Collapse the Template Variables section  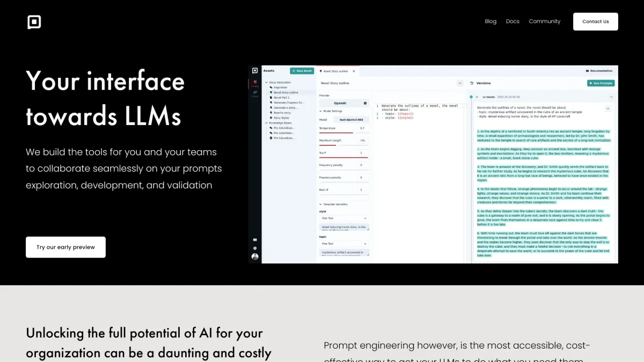pyautogui.click(x=320, y=204)
